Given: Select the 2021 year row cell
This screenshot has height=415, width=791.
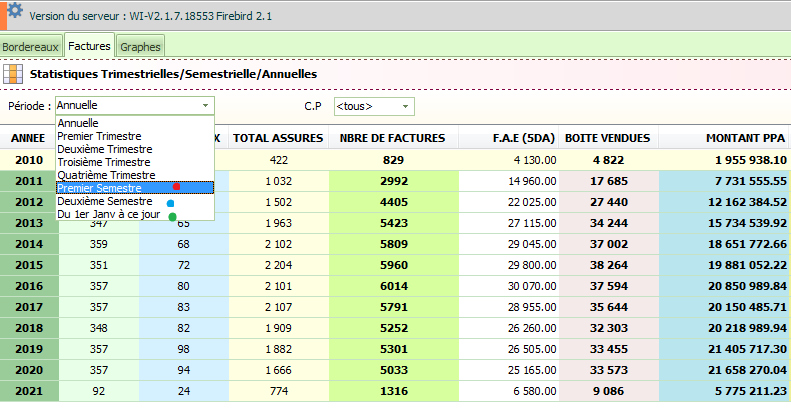Looking at the screenshot, I should [28, 392].
